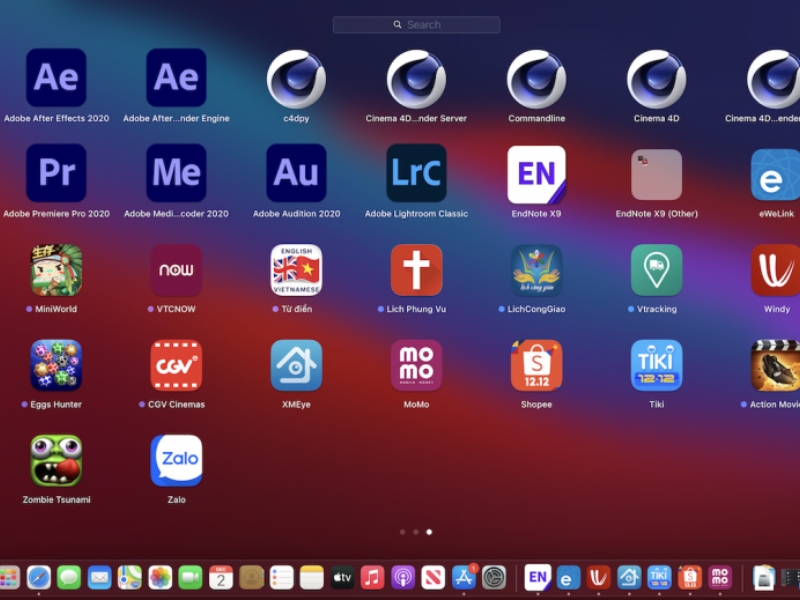Open the Từ điển dictionary app
The height and width of the screenshot is (600, 800).
click(296, 270)
